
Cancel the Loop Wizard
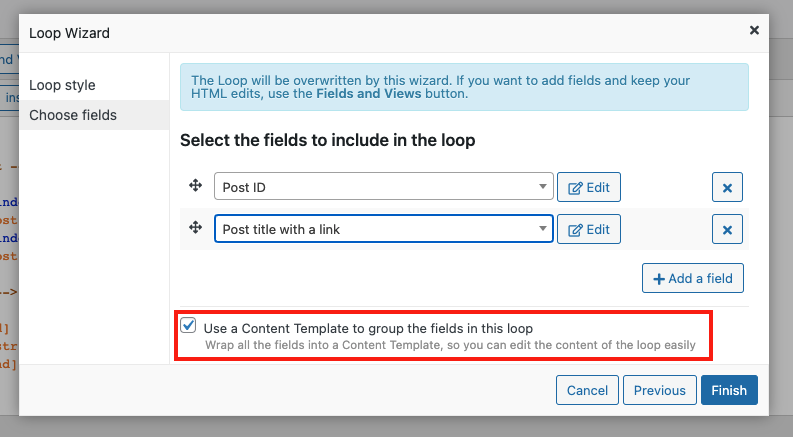(587, 390)
